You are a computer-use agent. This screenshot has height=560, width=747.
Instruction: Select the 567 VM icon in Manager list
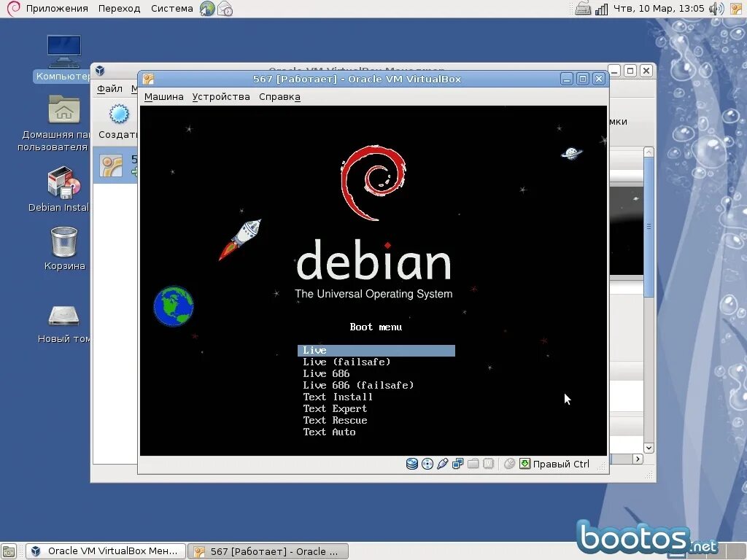[111, 166]
